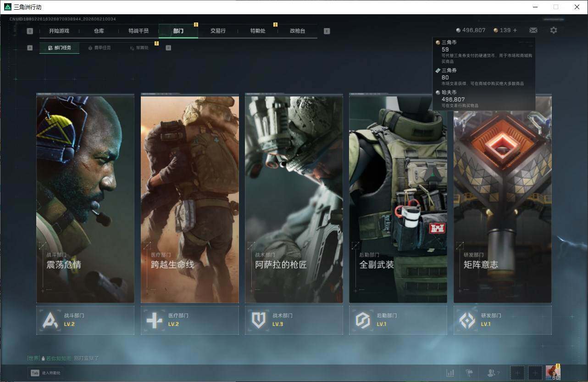The width and height of the screenshot is (588, 382).
Task: Click the 三角币 59 entry in the tooltip
Action: click(484, 51)
